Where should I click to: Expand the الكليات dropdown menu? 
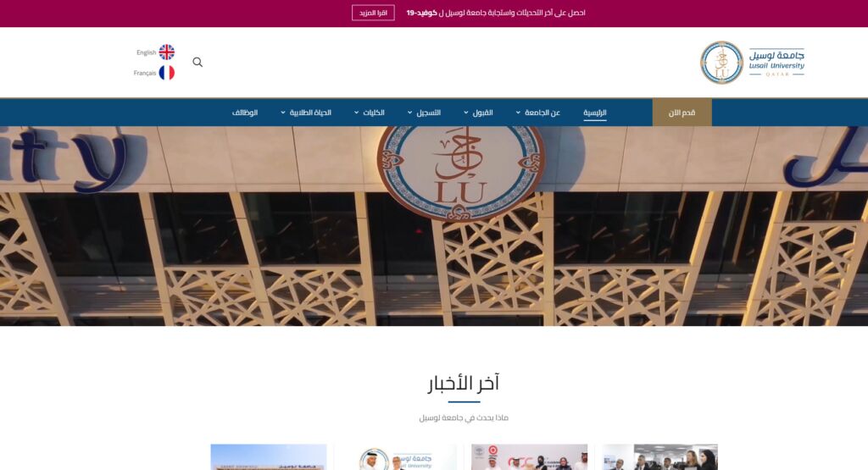click(x=370, y=113)
